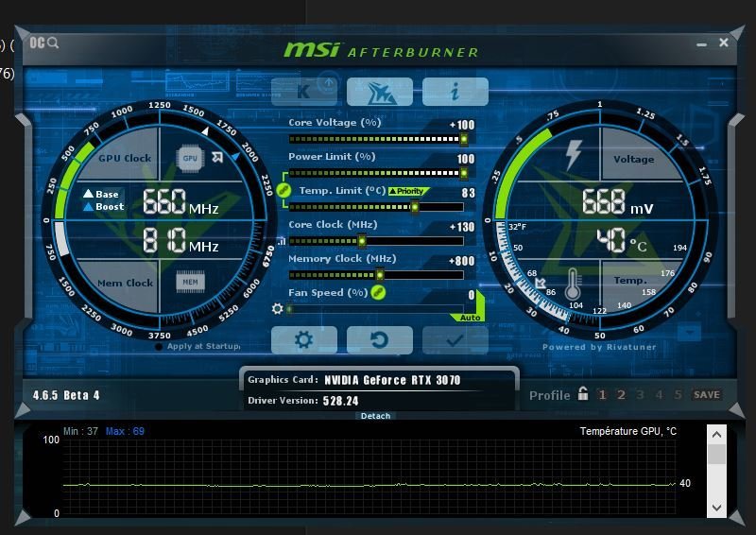Click scroll down arrow in monitor graph
The height and width of the screenshot is (535, 756).
tap(716, 508)
